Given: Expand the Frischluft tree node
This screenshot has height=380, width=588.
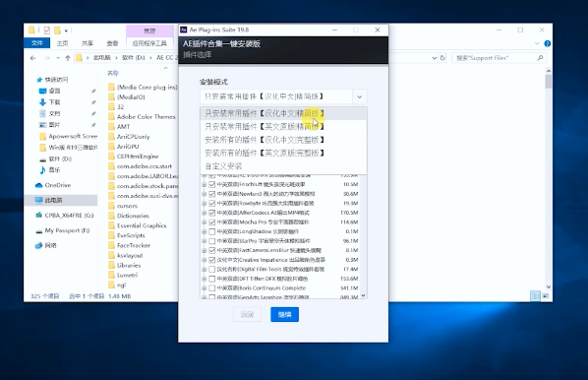Looking at the screenshot, I should [204, 184].
